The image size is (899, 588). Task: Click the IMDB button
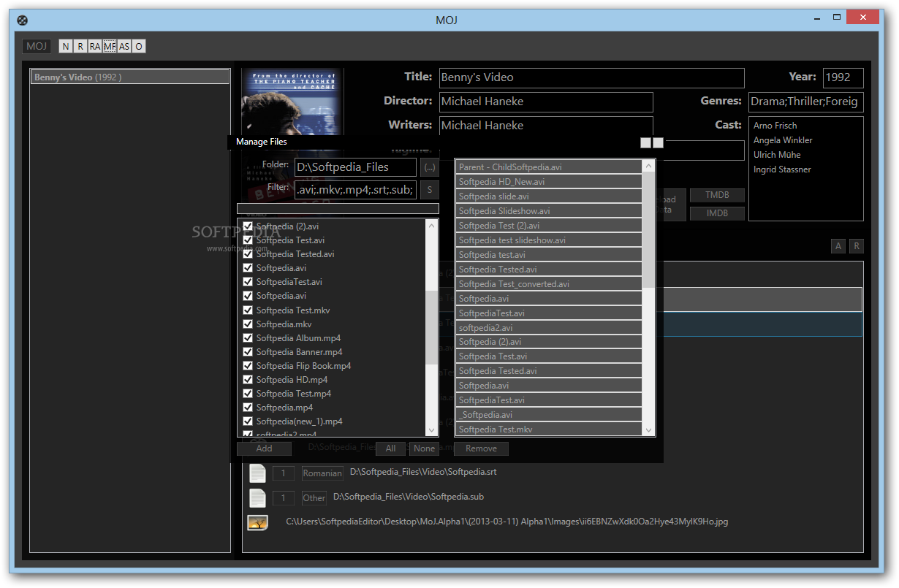(717, 213)
